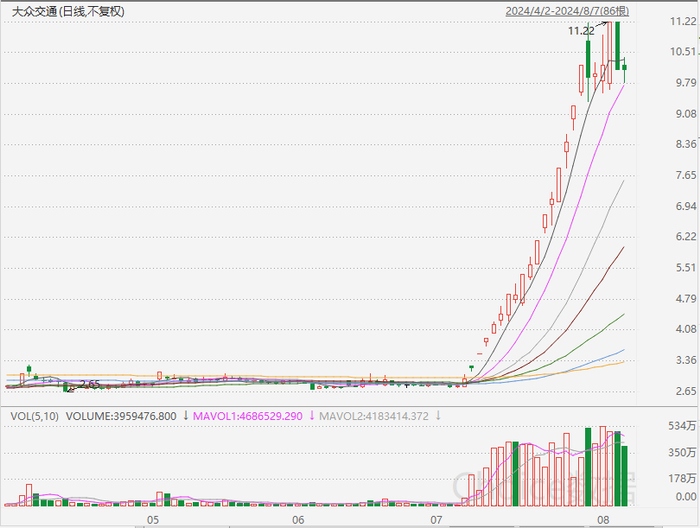The height and width of the screenshot is (528, 700).
Task: Click the 05 month marker on time axis
Action: [x=153, y=520]
